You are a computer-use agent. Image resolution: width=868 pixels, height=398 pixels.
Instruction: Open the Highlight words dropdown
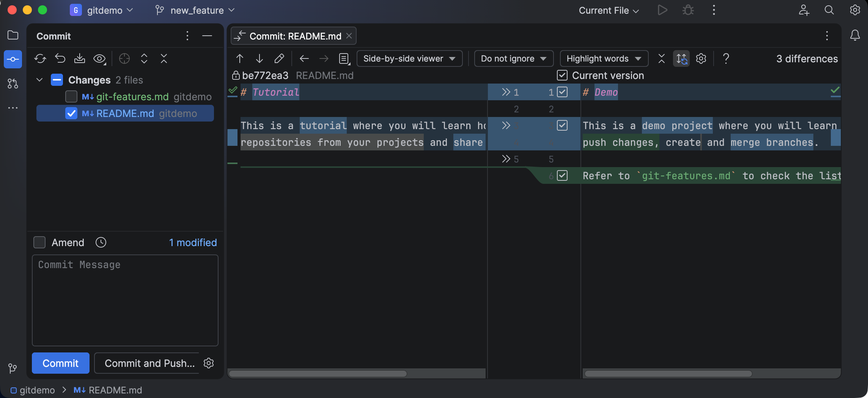pos(604,58)
